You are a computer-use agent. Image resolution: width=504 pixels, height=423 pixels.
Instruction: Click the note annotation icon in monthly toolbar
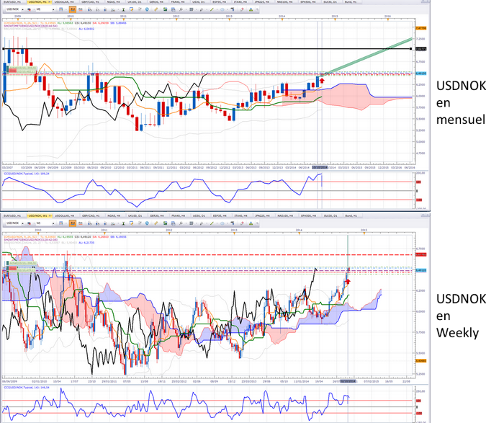131,9
